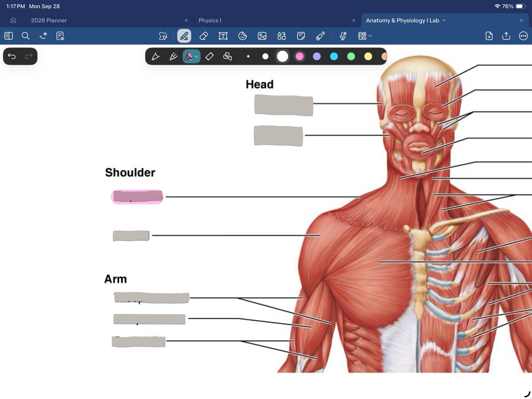This screenshot has height=399, width=532.
Task: Open the search magnifier tool
Action: coord(26,36)
